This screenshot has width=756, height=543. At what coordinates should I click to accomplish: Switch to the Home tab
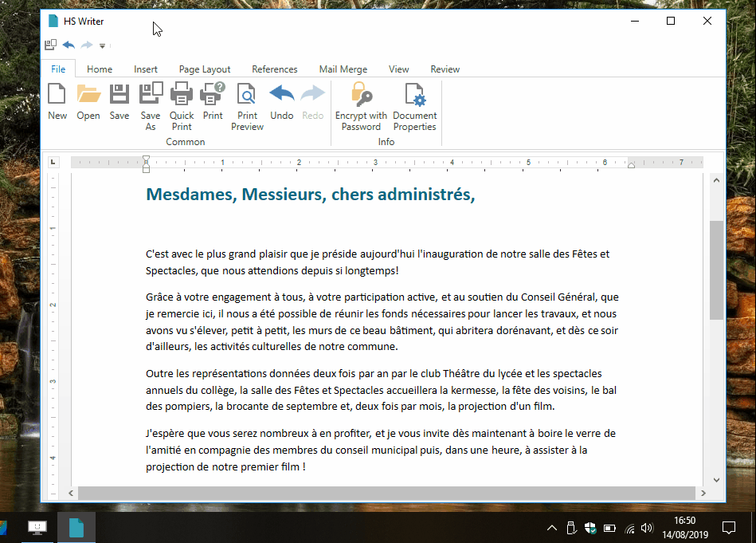[100, 69]
